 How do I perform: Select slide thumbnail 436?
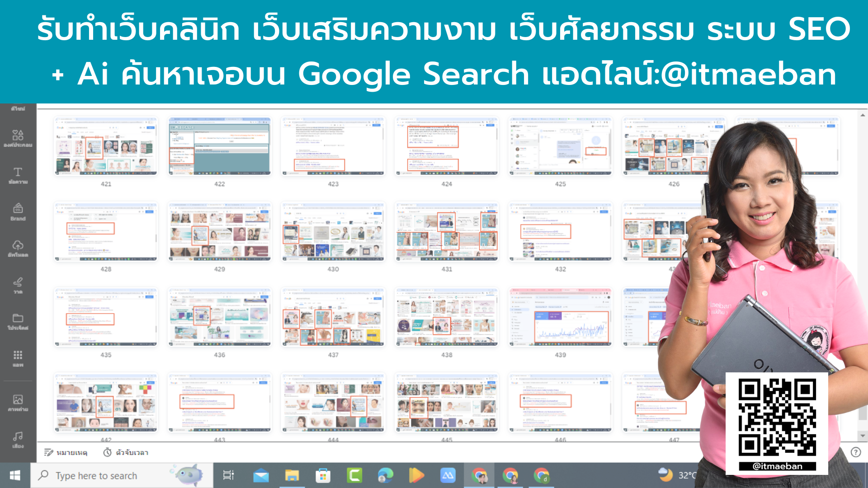click(219, 317)
